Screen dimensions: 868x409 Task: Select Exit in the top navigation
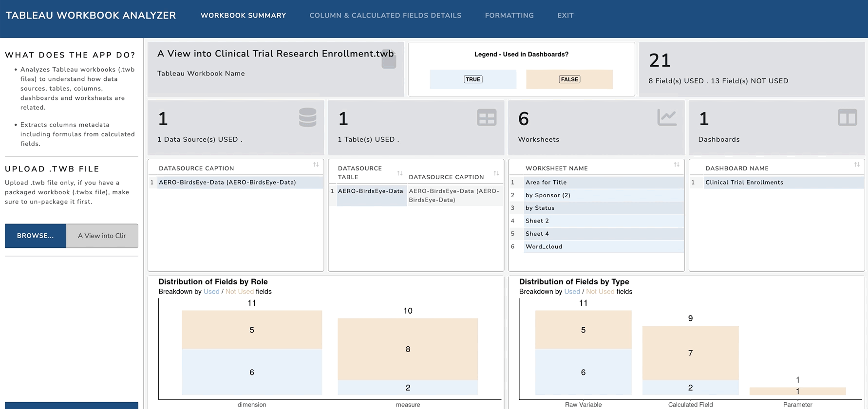[x=565, y=16]
